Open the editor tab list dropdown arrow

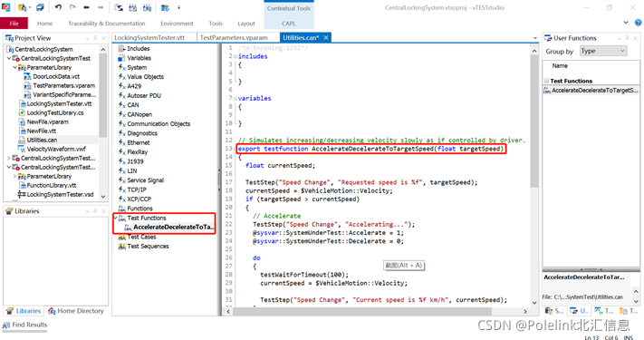click(535, 38)
